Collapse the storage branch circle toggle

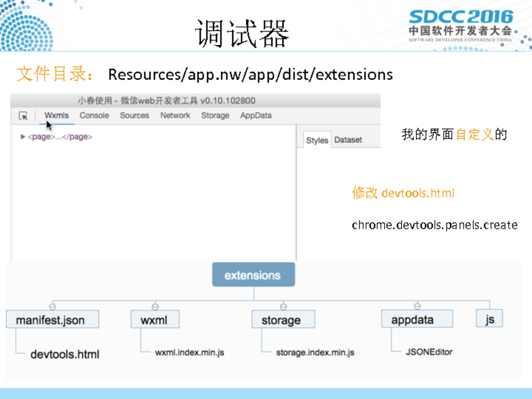pos(283,306)
